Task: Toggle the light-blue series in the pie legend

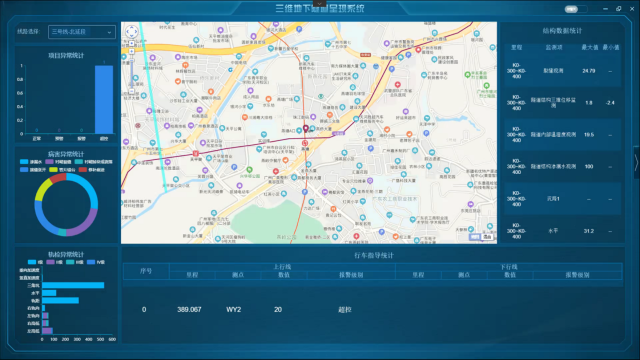Action: click(x=31, y=162)
